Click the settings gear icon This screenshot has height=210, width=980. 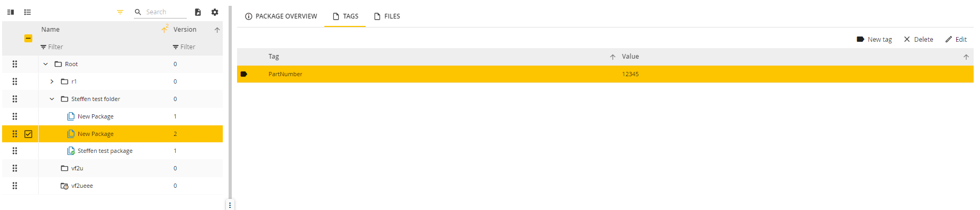215,12
